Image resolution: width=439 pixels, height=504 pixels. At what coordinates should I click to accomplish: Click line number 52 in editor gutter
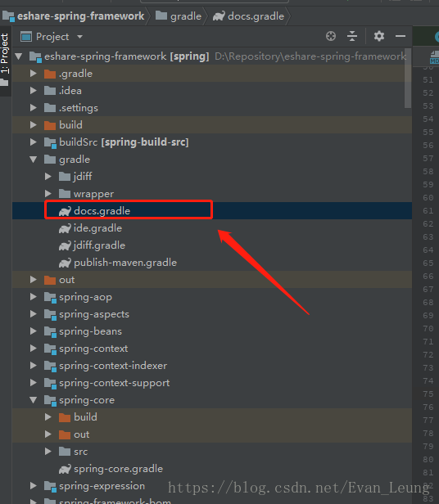tap(428, 93)
